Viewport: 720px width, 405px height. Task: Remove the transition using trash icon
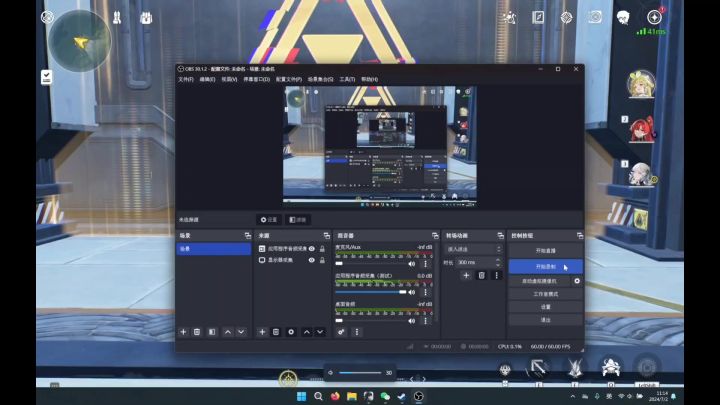[481, 275]
